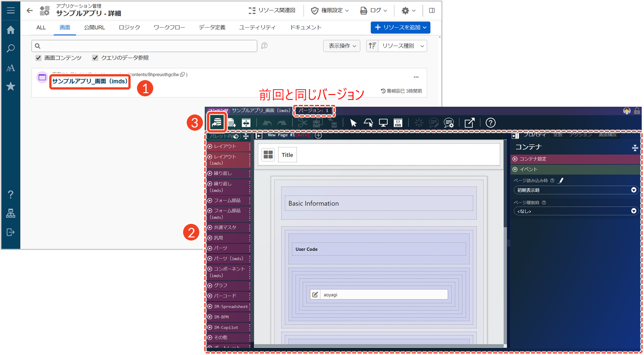Open the サンプルアプリ_画面 (imds) link
Viewport: 644px width, 355px height.
coord(90,81)
